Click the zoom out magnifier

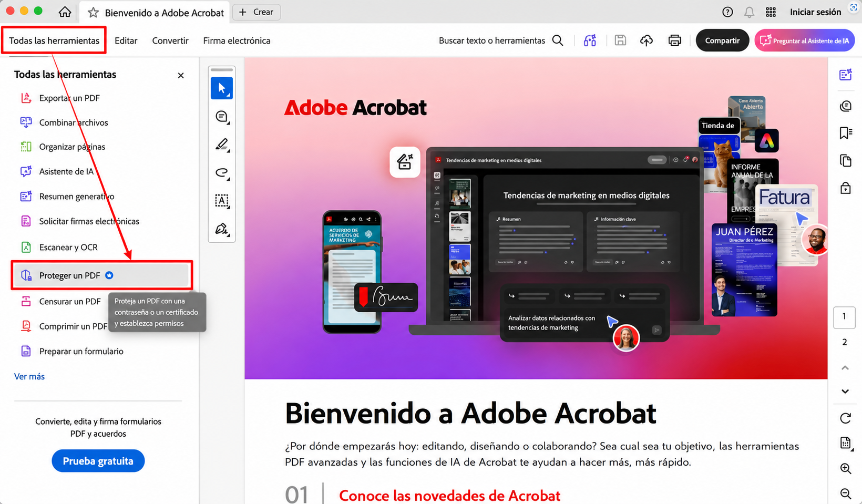(x=845, y=493)
